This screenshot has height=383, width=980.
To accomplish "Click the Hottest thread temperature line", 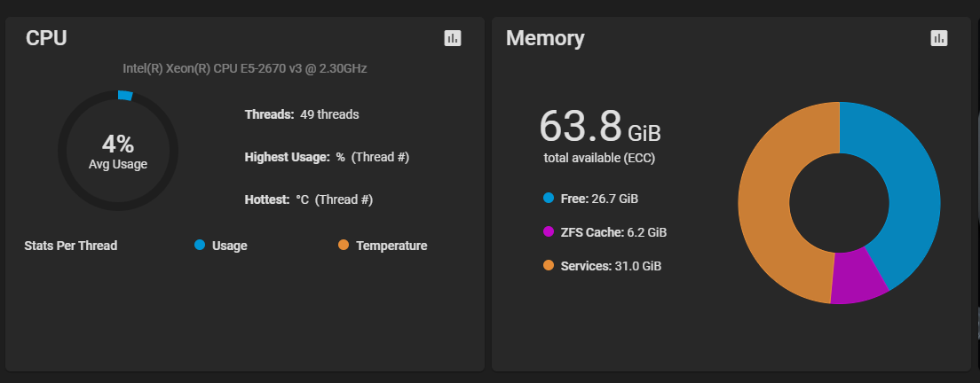I will (308, 199).
